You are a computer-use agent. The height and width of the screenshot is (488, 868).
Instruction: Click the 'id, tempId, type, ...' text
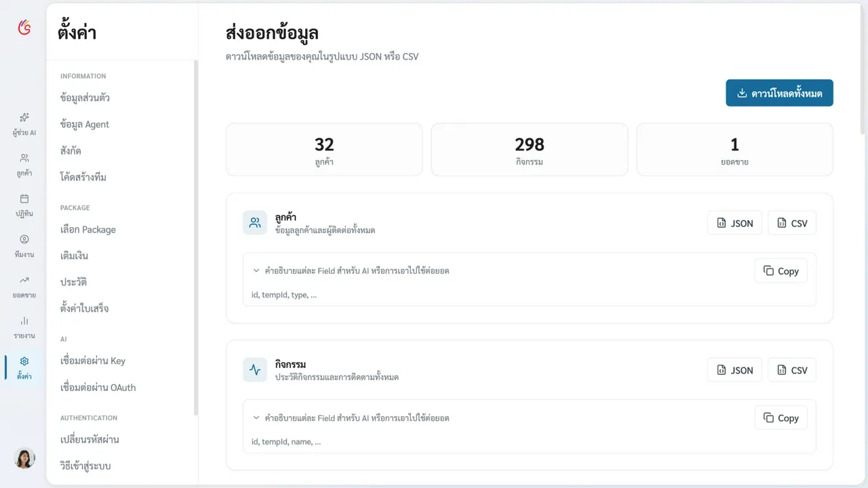pyautogui.click(x=283, y=295)
